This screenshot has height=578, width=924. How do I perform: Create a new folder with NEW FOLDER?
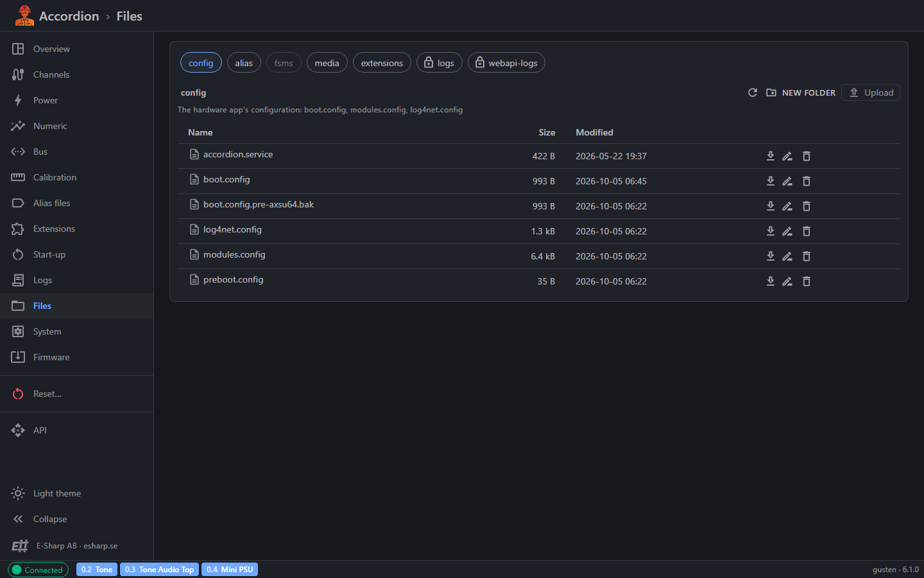801,92
